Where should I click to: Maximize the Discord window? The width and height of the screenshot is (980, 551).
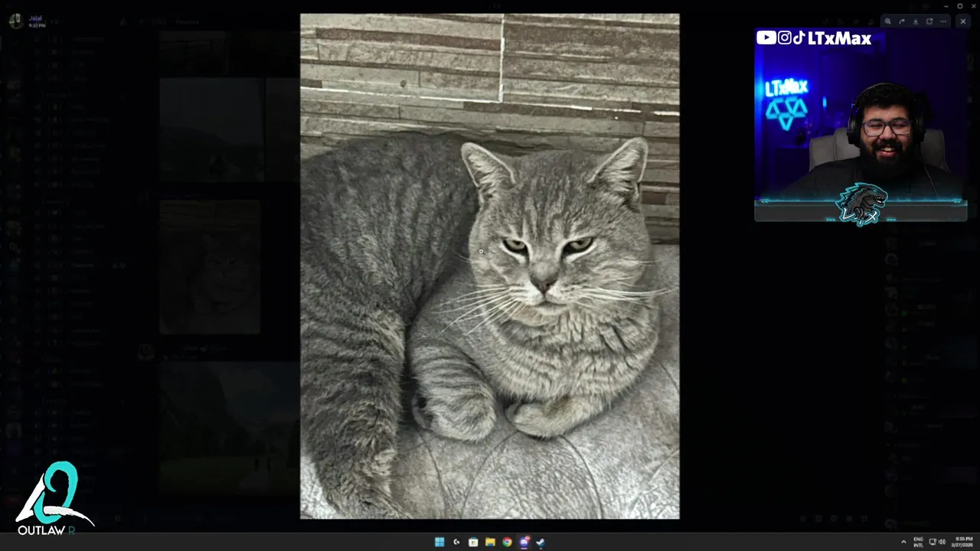(x=960, y=6)
